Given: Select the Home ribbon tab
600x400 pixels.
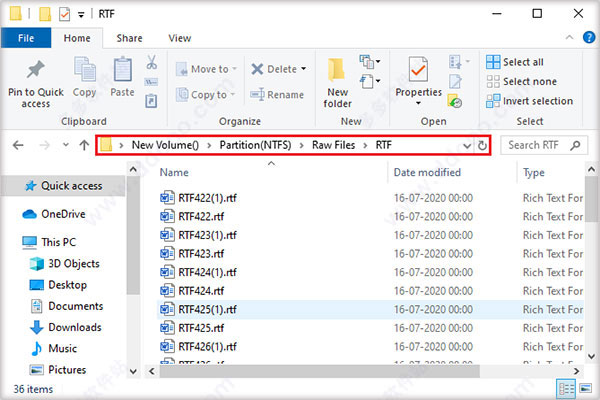Looking at the screenshot, I should point(77,38).
